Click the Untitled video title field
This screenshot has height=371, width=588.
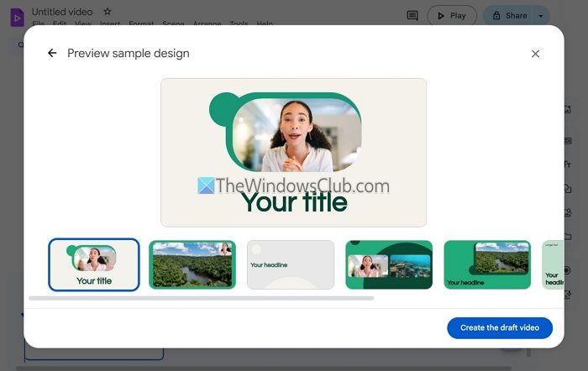pos(62,12)
